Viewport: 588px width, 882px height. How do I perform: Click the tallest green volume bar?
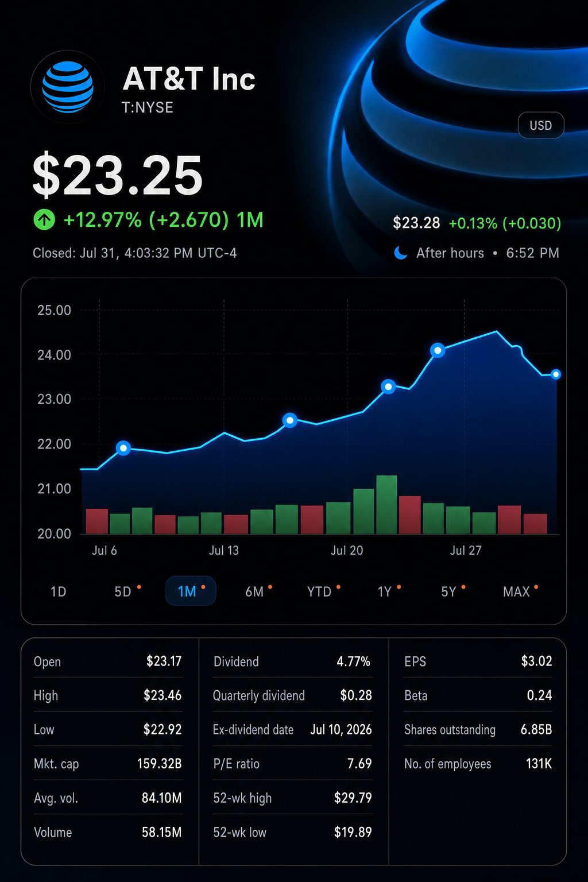386,505
